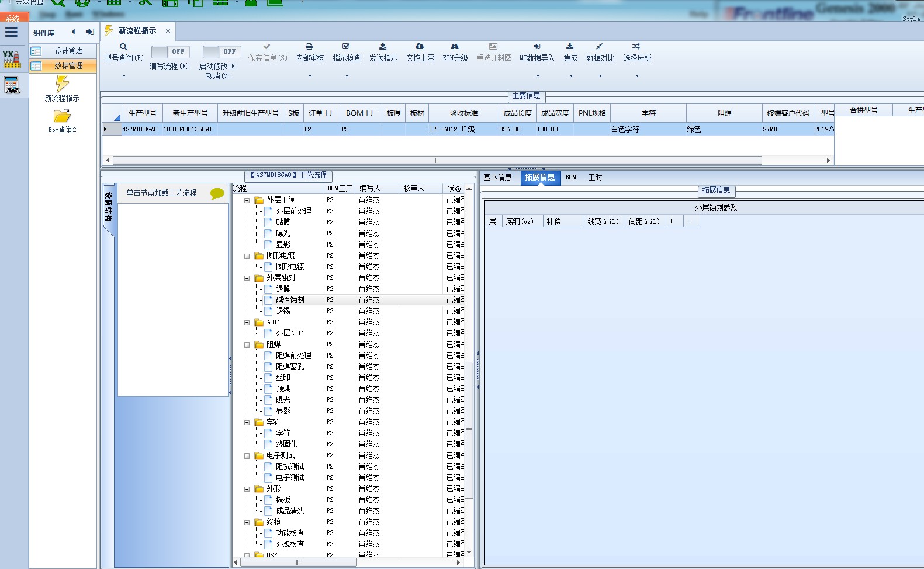Open the MI数据导入 dropdown arrow

click(x=537, y=76)
